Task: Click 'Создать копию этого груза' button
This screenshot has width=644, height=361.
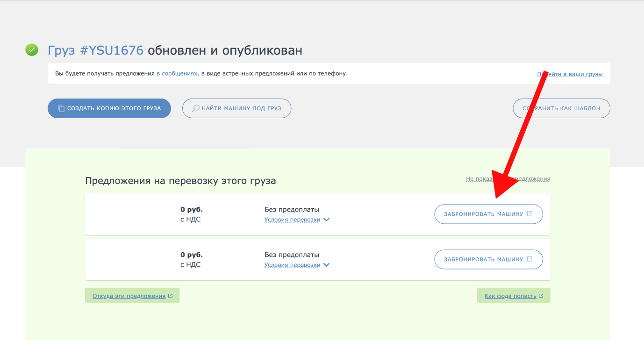Action: 109,108
